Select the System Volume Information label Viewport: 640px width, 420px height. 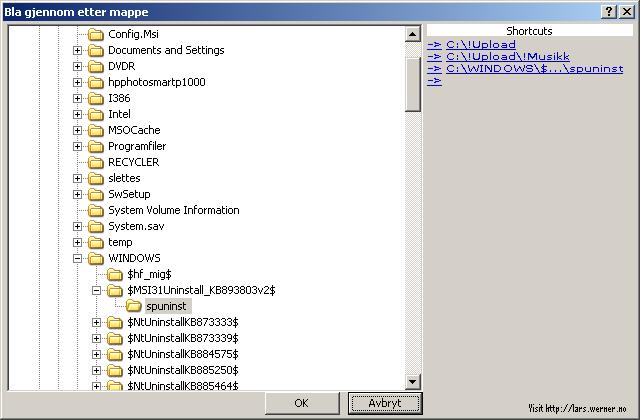click(173, 210)
